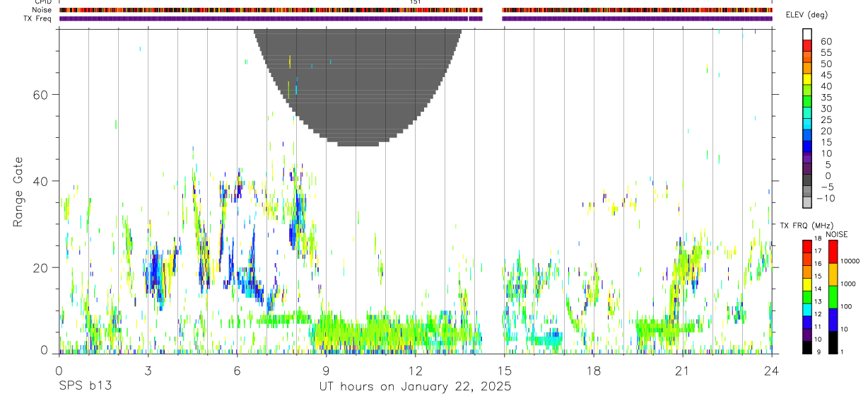Click the '55' tick on ELEV colorbar
The image size is (868, 401).
click(826, 53)
